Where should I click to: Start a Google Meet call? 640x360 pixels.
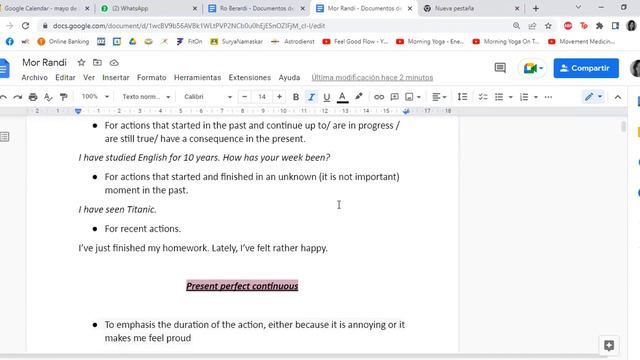pos(533,68)
